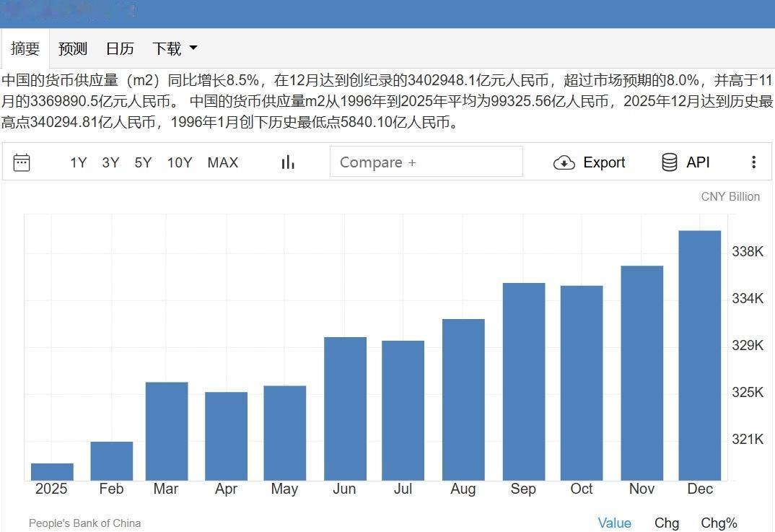Select the 10Y time range
Viewport: 775px width, 532px height.
pyautogui.click(x=180, y=162)
